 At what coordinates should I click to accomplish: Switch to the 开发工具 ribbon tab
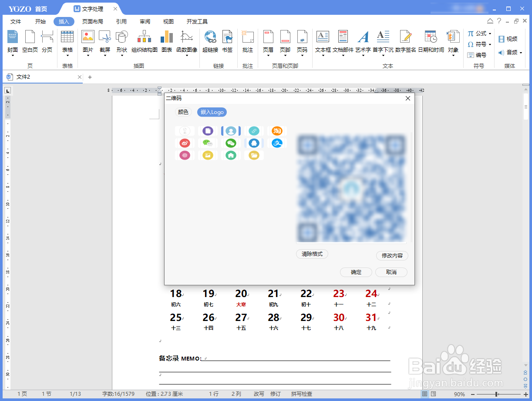coord(197,21)
